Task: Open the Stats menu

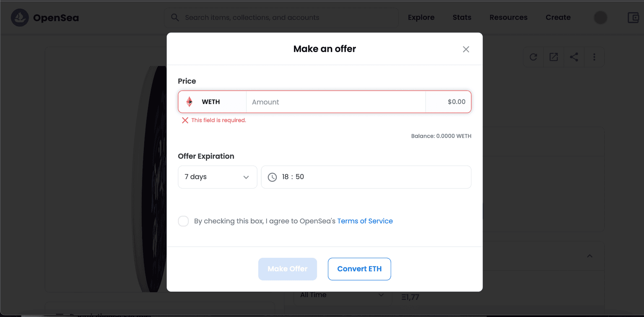Action: pyautogui.click(x=462, y=18)
